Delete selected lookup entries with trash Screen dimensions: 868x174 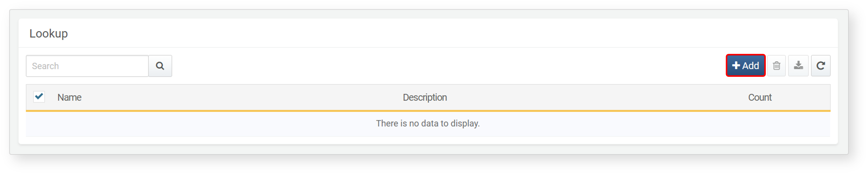click(776, 66)
